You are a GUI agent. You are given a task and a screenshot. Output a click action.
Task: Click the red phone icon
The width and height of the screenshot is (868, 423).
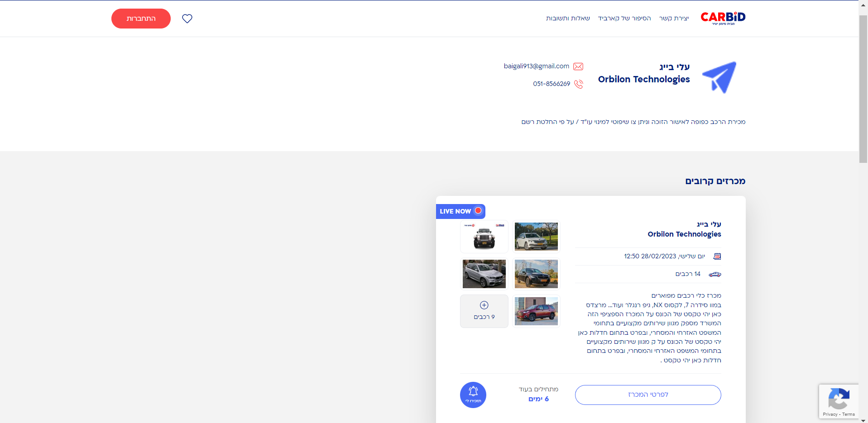tap(579, 84)
